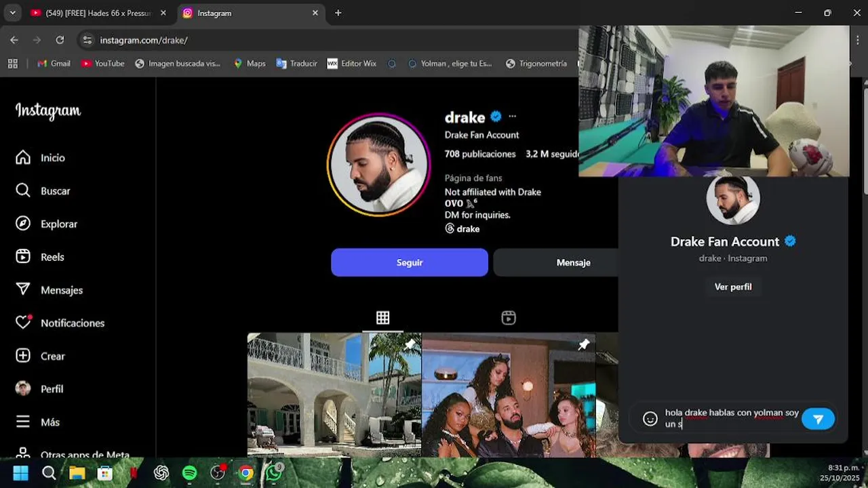Open the pinned mansion post
Screen dimensions: 868x488
pyautogui.click(x=334, y=394)
